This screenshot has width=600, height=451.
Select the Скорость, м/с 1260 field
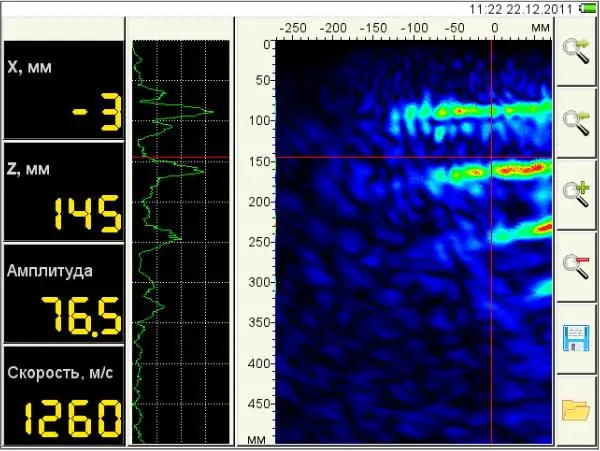tap(64, 396)
